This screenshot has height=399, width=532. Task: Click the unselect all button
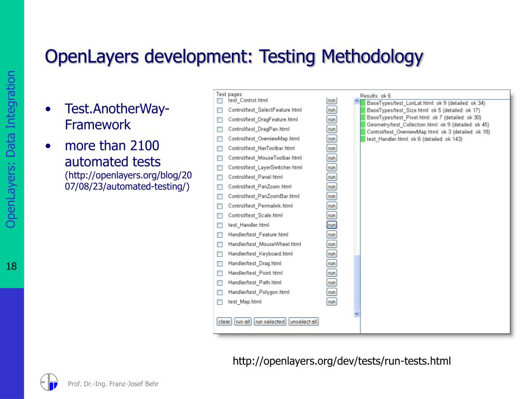[x=304, y=321]
